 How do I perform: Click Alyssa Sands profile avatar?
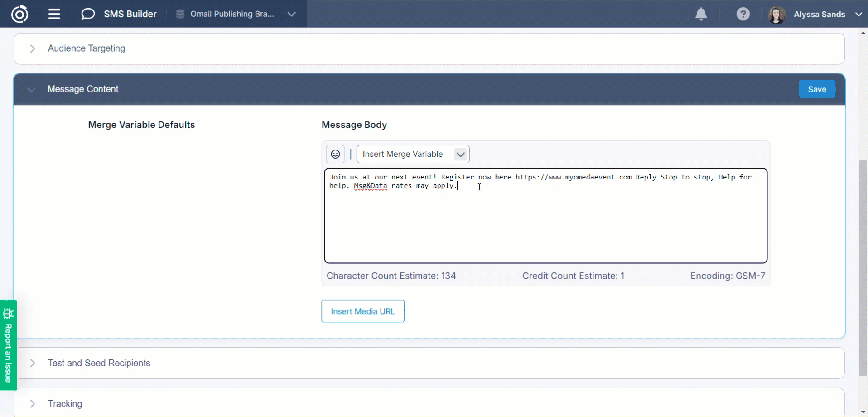(776, 15)
